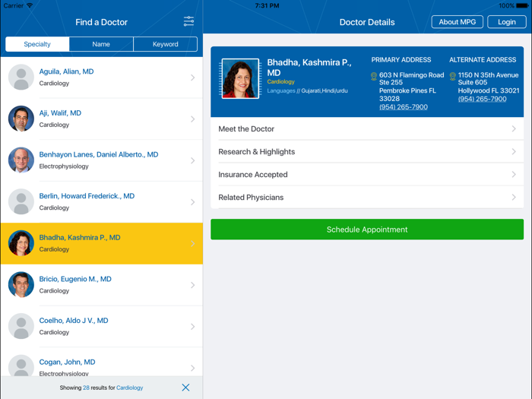Open Coelho, Aldo J V. row chevron
This screenshot has height=399, width=532.
(x=193, y=327)
